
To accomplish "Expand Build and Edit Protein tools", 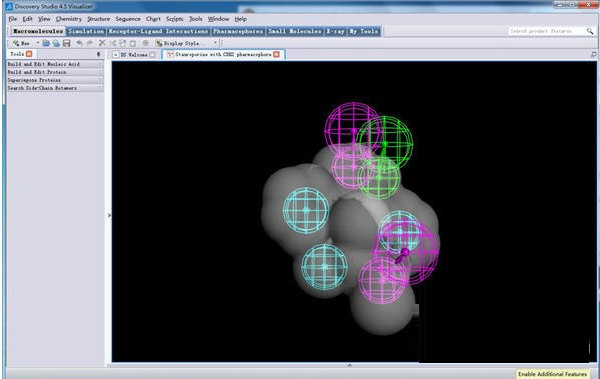I will coord(55,72).
